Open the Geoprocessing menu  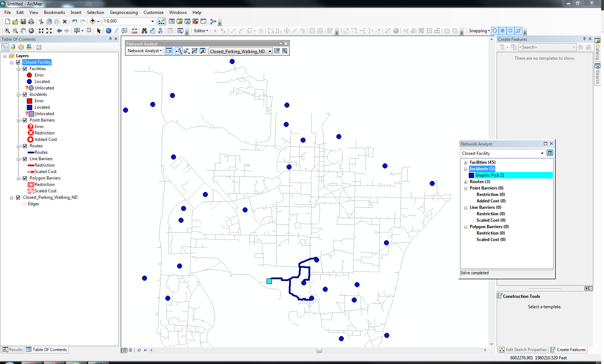[x=123, y=13]
